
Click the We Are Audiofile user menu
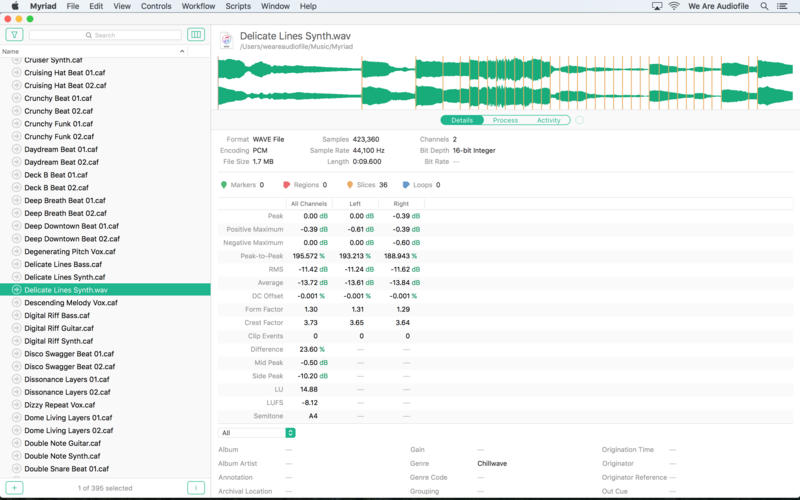pos(718,6)
